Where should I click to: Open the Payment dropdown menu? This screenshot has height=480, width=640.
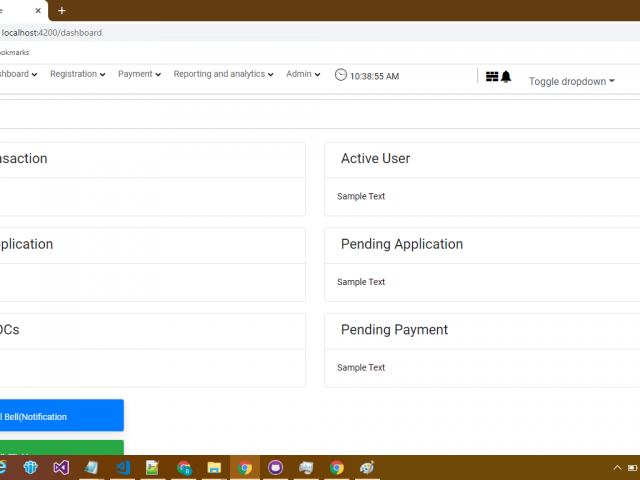[139, 74]
